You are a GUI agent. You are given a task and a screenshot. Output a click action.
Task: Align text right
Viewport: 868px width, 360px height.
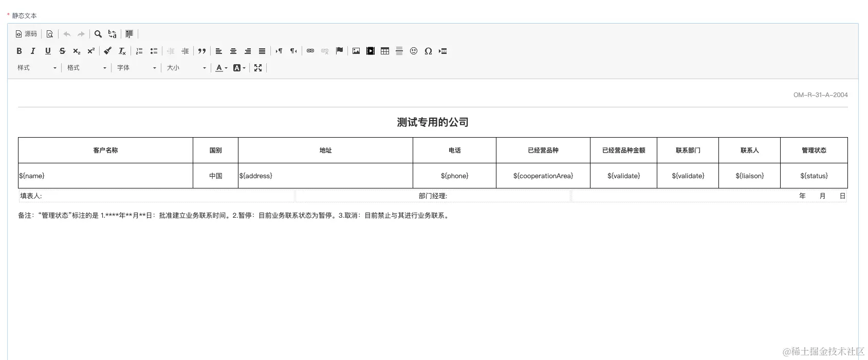(x=248, y=51)
